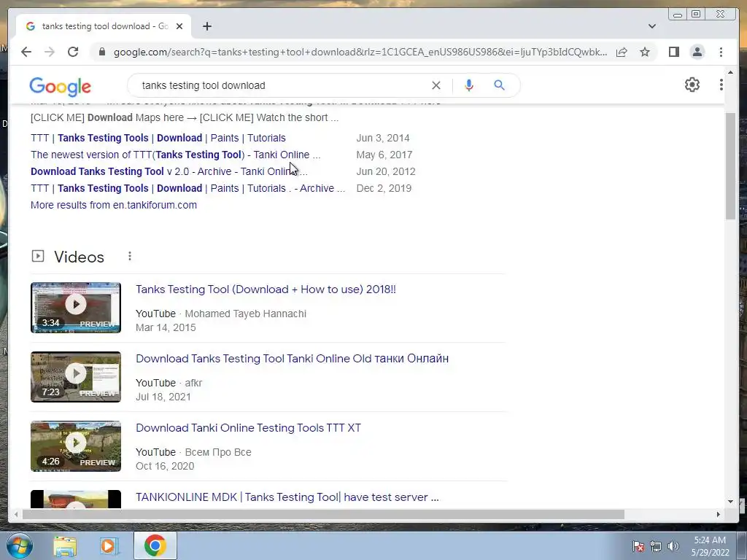Reload the Google search page
This screenshot has height=560, width=747.
pos(73,52)
